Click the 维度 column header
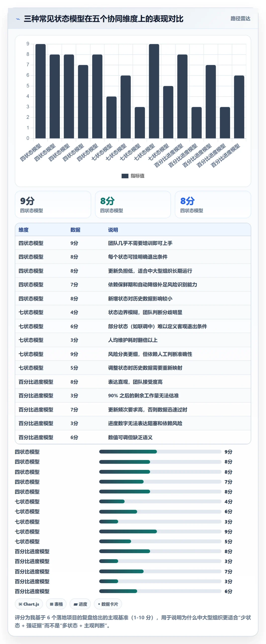 click(x=24, y=230)
